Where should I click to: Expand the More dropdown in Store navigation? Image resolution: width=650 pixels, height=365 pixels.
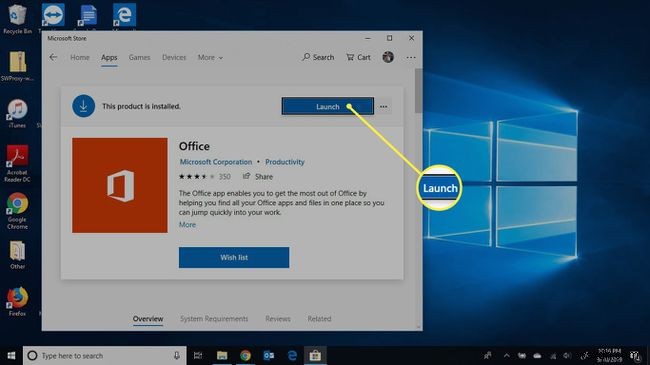[210, 57]
